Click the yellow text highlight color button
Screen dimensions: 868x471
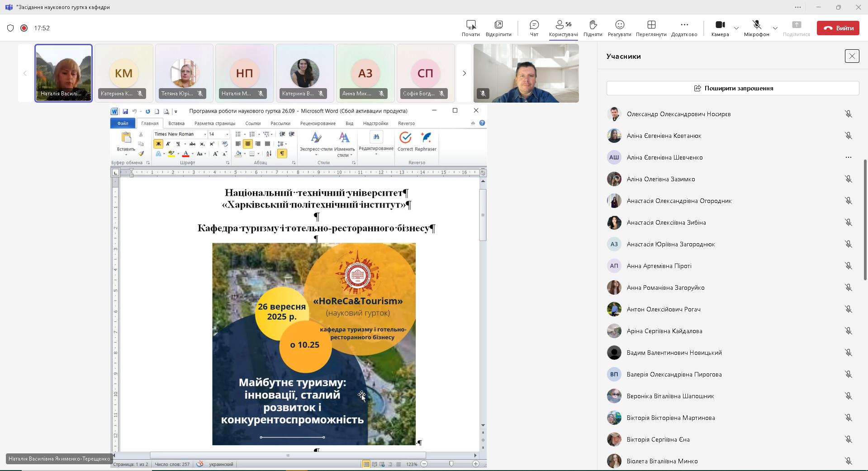click(x=171, y=154)
